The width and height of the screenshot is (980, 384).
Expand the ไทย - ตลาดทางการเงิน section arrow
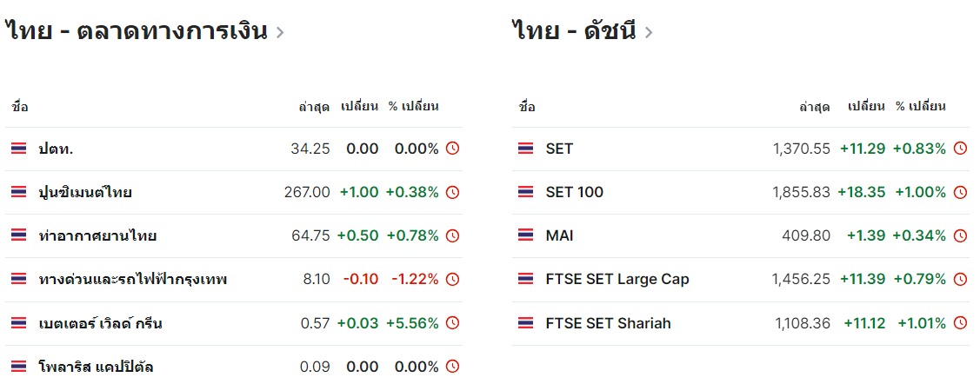coord(280,33)
